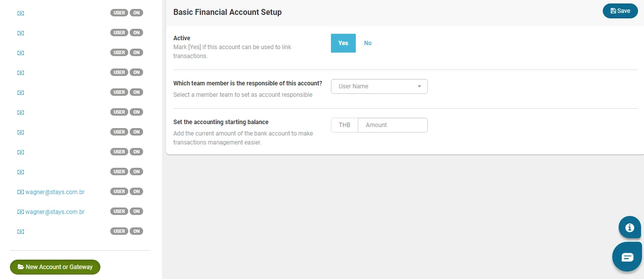The height and width of the screenshot is (279, 644).
Task: Open second wagner@stays.com.br account entry
Action: pyautogui.click(x=55, y=211)
